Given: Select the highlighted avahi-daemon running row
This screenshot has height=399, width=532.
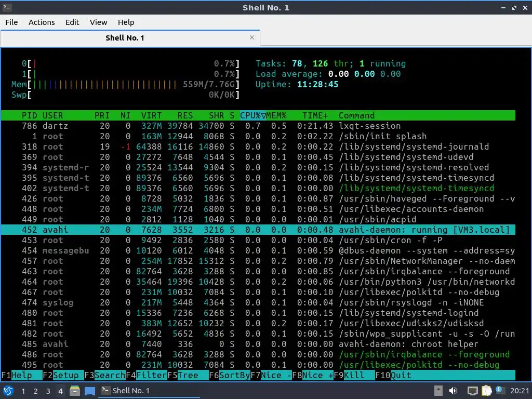Looking at the screenshot, I should tap(258, 230).
